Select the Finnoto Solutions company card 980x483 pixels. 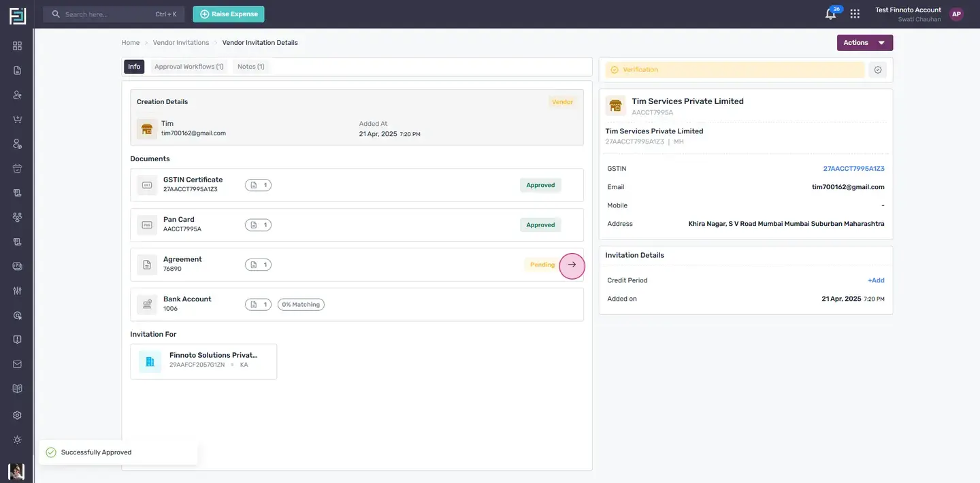(x=203, y=361)
